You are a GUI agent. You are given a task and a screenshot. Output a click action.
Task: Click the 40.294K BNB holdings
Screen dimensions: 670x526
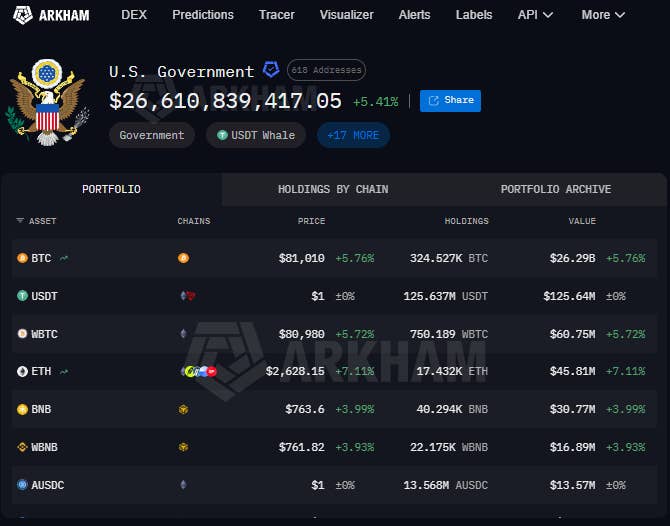[452, 409]
